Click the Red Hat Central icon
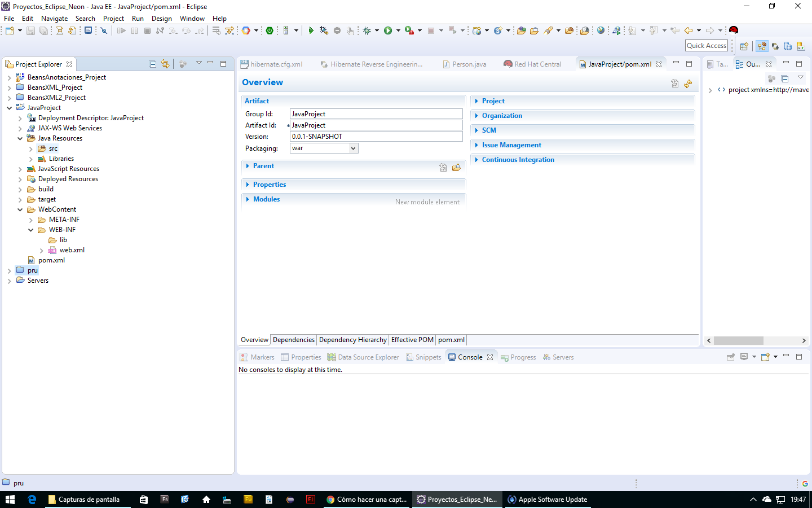The image size is (812, 508). pyautogui.click(x=734, y=30)
